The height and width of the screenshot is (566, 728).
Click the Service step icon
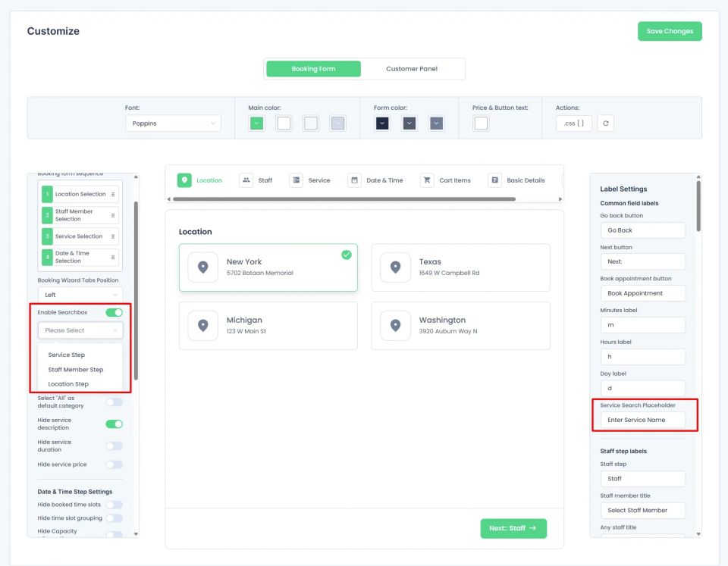click(x=296, y=180)
